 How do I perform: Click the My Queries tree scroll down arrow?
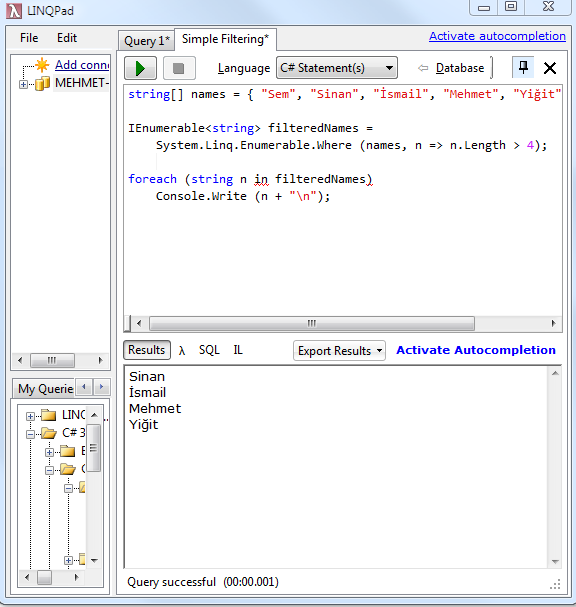94,560
